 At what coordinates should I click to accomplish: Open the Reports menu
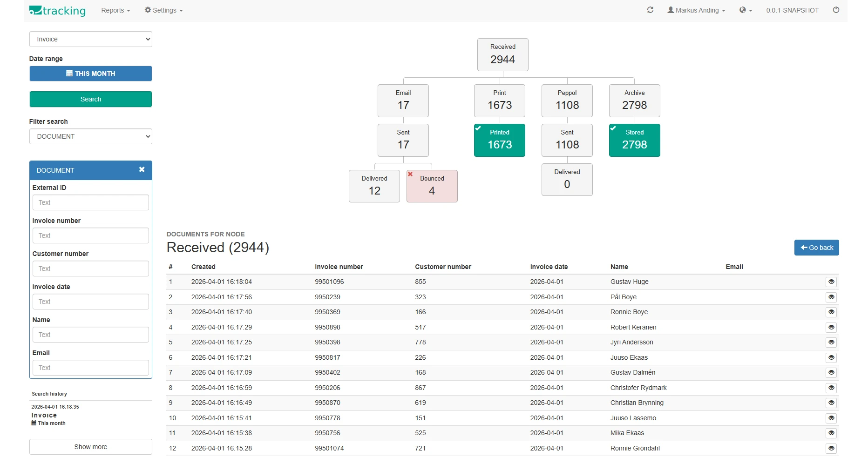click(x=115, y=10)
